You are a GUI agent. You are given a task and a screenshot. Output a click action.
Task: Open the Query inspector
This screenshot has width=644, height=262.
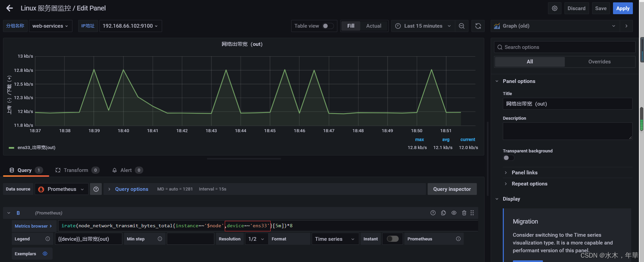(x=452, y=189)
